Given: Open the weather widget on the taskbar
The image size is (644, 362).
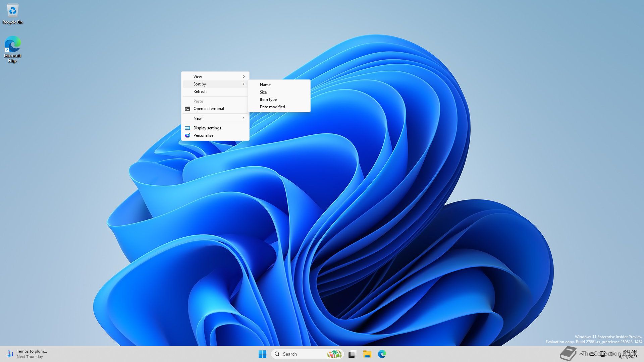Looking at the screenshot, I should (x=27, y=354).
